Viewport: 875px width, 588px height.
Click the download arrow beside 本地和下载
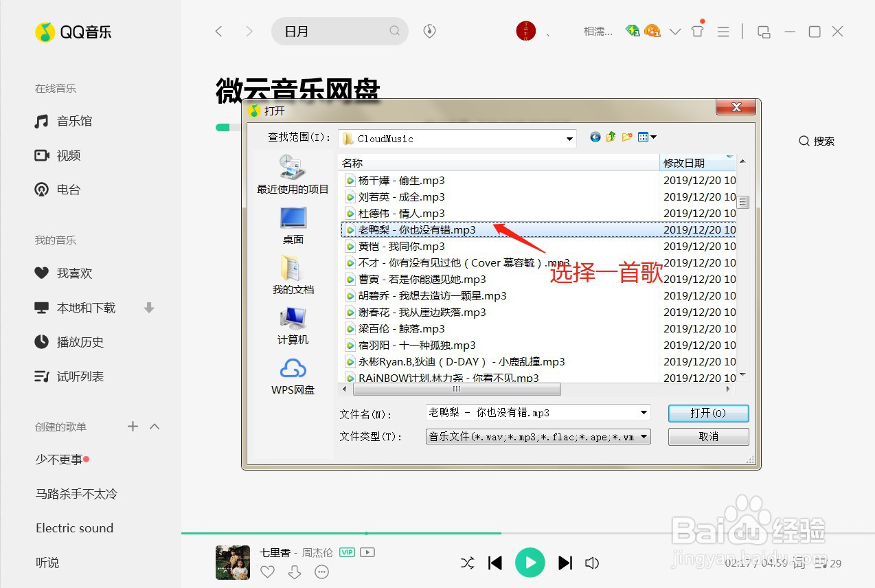[x=149, y=308]
